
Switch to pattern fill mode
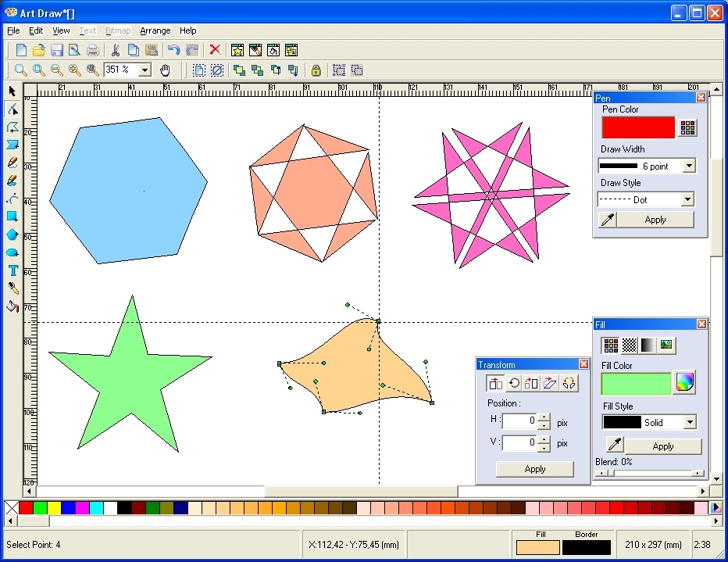(x=630, y=345)
